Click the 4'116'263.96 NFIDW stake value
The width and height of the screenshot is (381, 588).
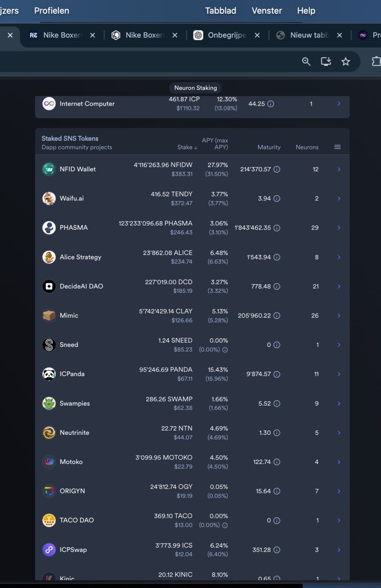pos(163,165)
